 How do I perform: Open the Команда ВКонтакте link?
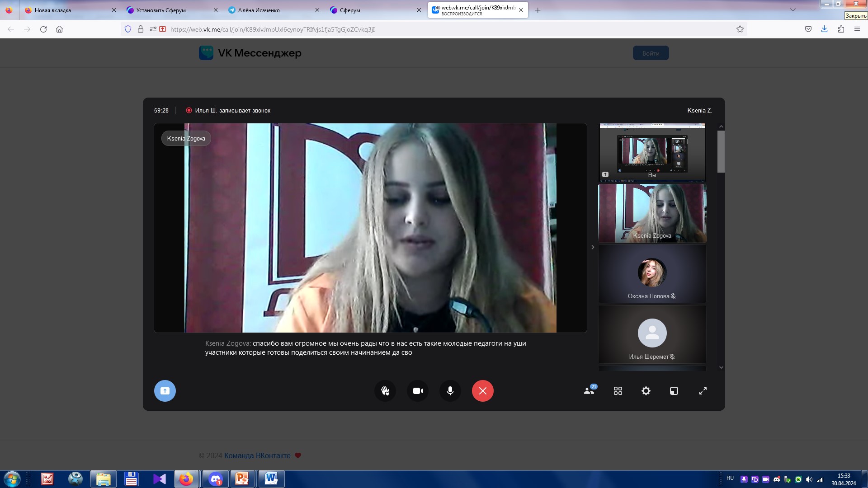coord(257,455)
